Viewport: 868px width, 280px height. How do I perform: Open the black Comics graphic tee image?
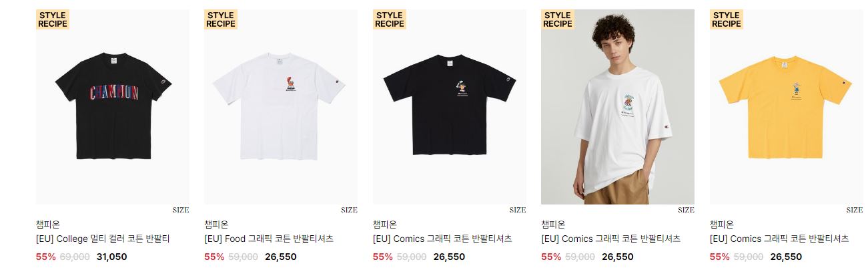pos(449,107)
